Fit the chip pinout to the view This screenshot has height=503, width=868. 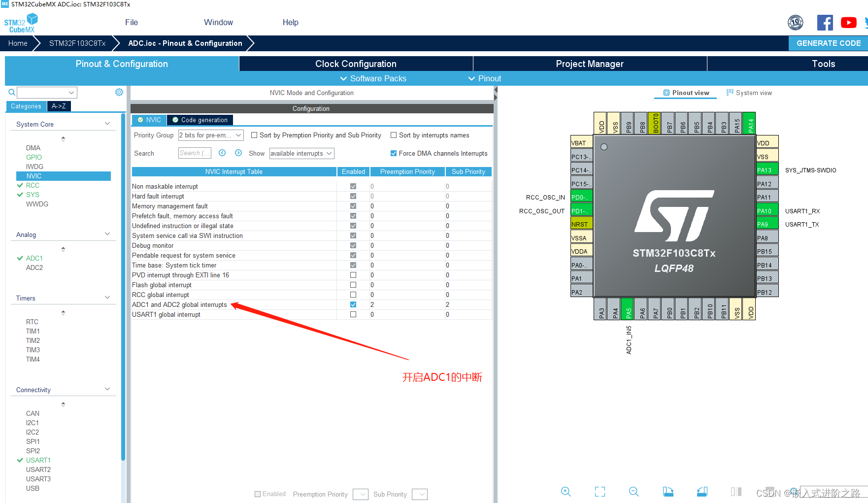600,491
